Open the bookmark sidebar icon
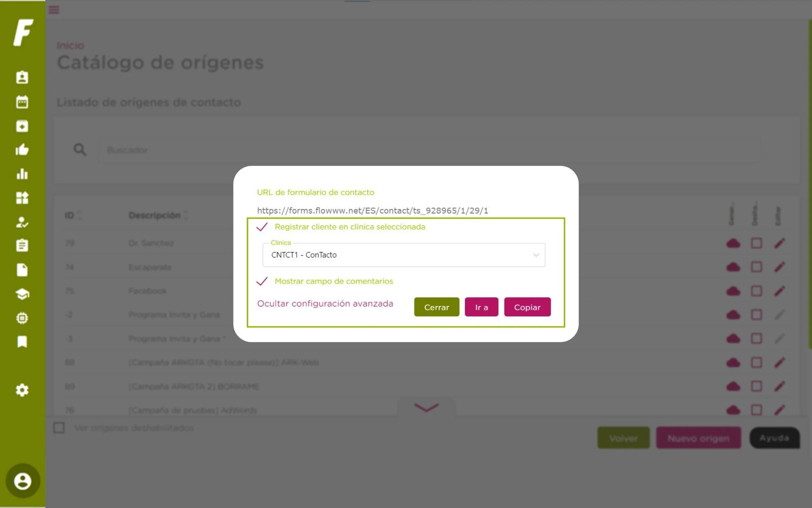Viewport: 812px width, 508px height. (22, 342)
